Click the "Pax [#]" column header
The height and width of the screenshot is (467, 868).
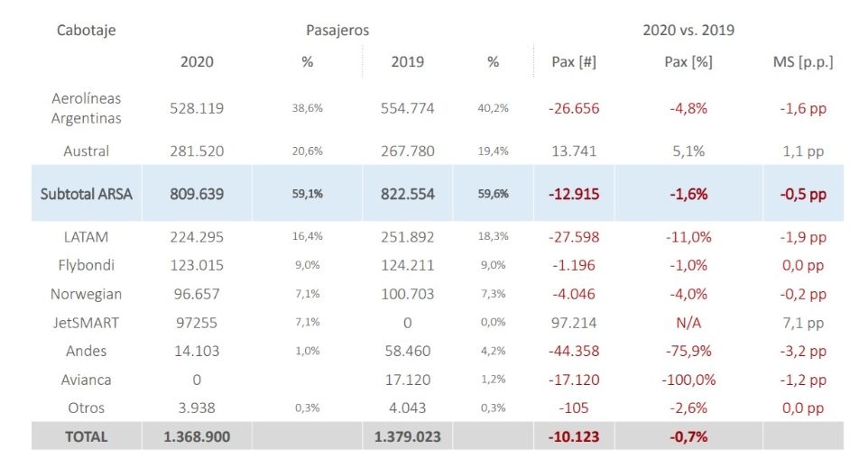click(x=573, y=62)
